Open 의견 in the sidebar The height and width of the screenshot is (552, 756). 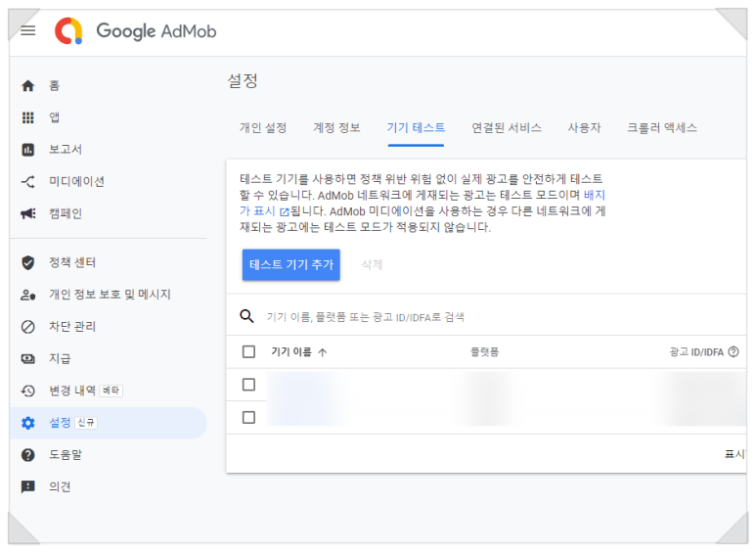(x=60, y=486)
